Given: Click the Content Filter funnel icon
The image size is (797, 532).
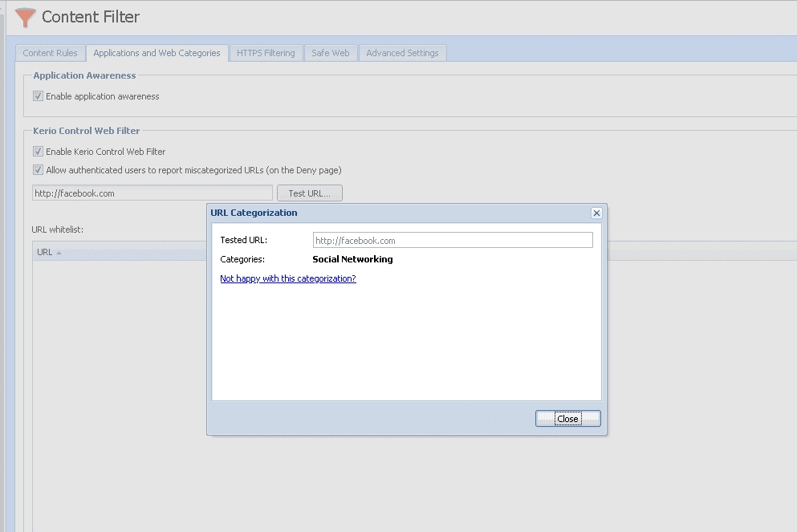Looking at the screenshot, I should click(x=25, y=18).
